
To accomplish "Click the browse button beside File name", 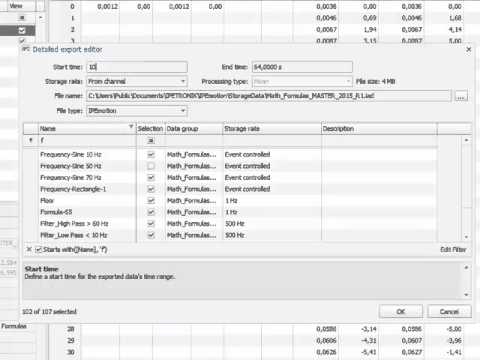I will point(461,96).
